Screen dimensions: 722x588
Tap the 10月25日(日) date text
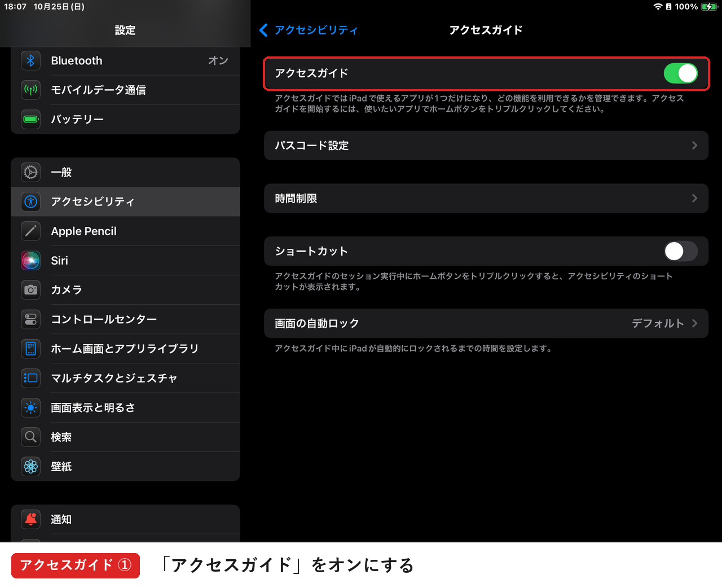59,7
